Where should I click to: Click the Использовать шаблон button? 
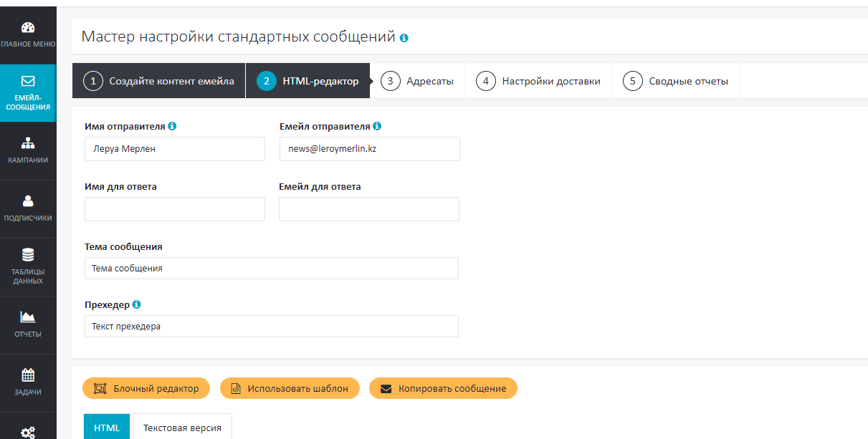coord(290,388)
